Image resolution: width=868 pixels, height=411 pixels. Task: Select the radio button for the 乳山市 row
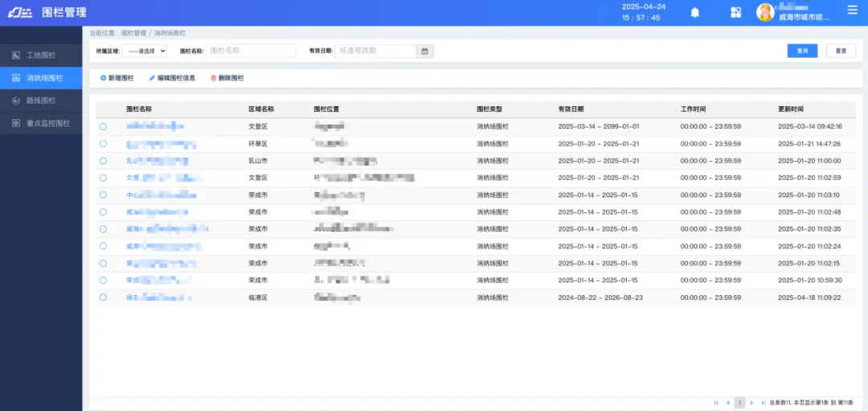point(103,161)
